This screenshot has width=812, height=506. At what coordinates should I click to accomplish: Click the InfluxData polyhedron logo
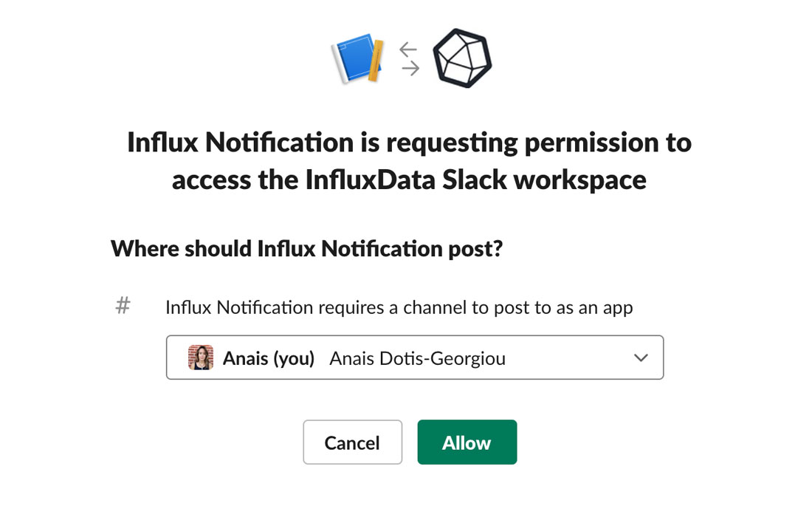(x=462, y=59)
